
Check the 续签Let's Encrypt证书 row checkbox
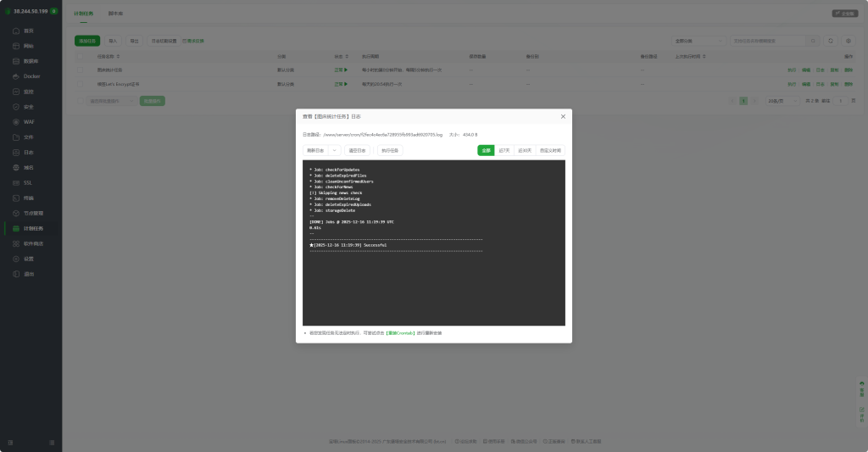[x=81, y=84]
